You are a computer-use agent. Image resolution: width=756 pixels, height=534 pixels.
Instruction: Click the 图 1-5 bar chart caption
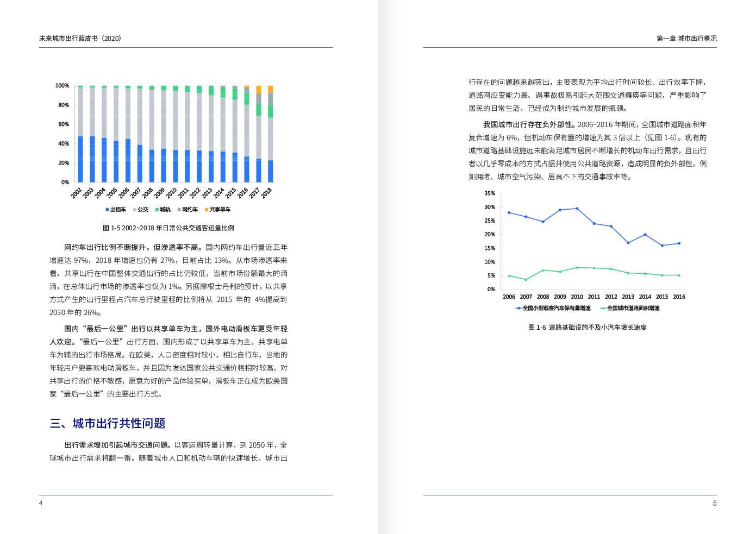point(168,228)
